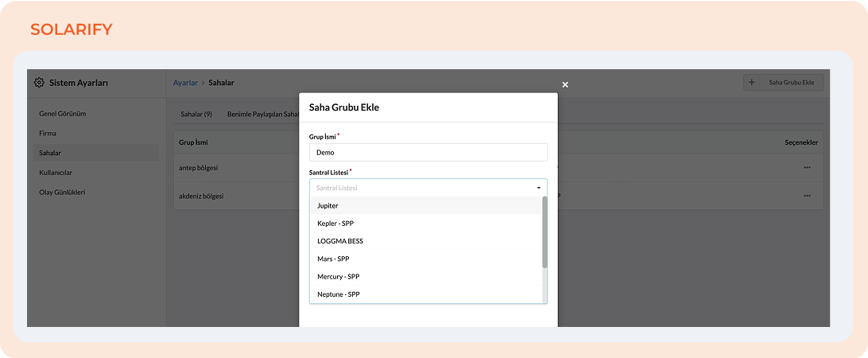Click the SOLARIFY logo
The width and height of the screenshot is (868, 358).
point(71,29)
